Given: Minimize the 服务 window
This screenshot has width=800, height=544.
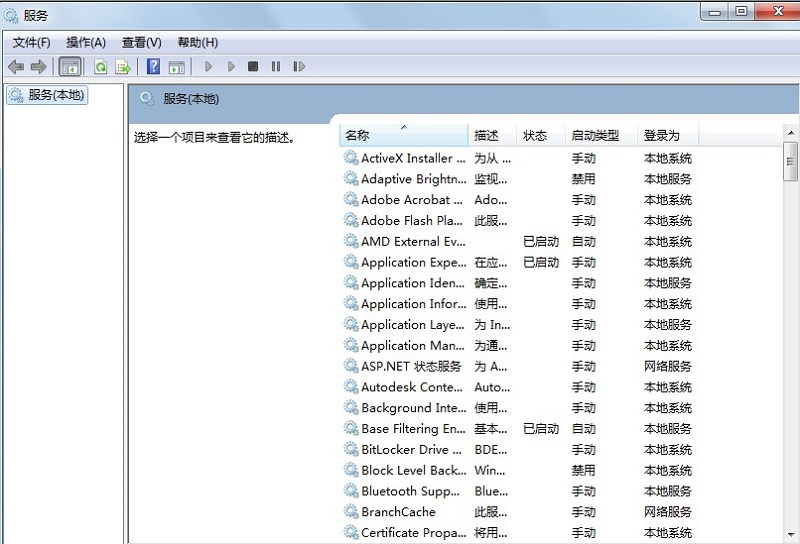Looking at the screenshot, I should [715, 11].
